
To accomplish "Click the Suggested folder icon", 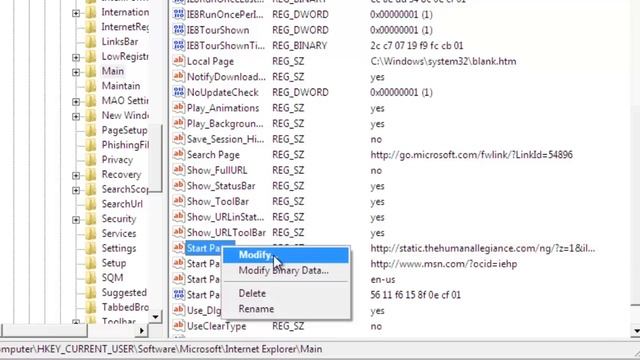I will (91, 292).
